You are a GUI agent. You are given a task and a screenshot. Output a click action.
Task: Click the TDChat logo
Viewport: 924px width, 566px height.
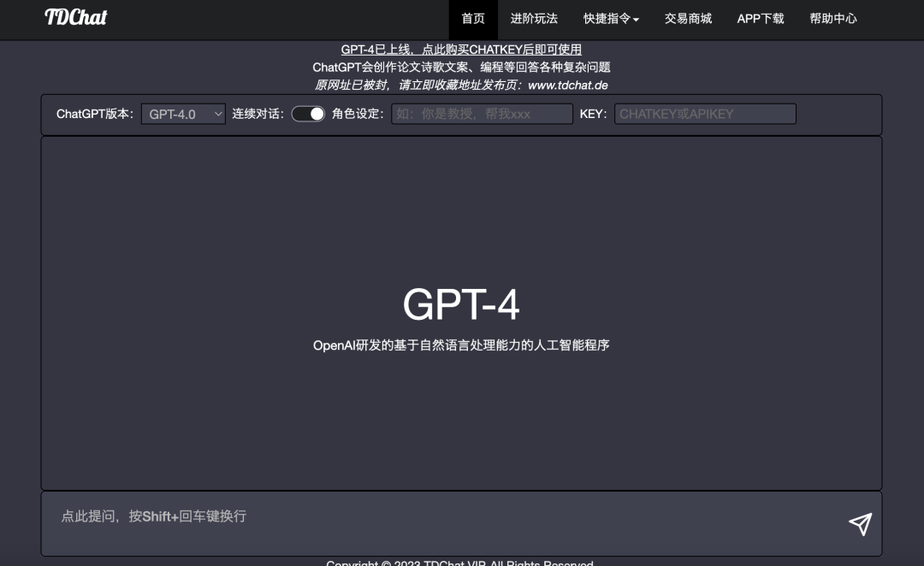click(x=76, y=18)
